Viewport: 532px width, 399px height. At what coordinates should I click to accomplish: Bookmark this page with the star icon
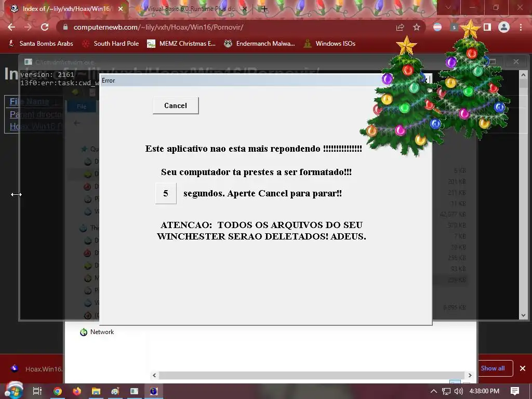coord(417,27)
